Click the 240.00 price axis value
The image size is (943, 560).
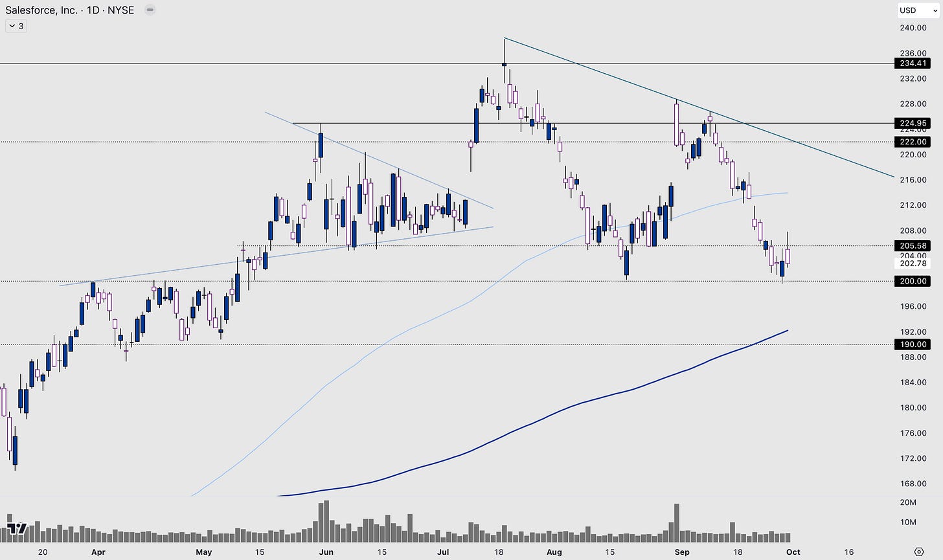pos(913,28)
